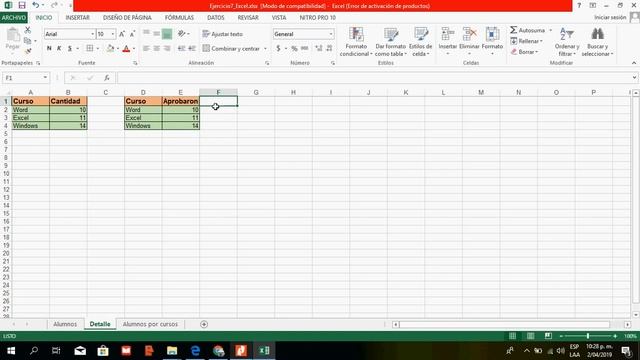The height and width of the screenshot is (360, 640).
Task: Apply percent style format
Action: pyautogui.click(x=294, y=48)
